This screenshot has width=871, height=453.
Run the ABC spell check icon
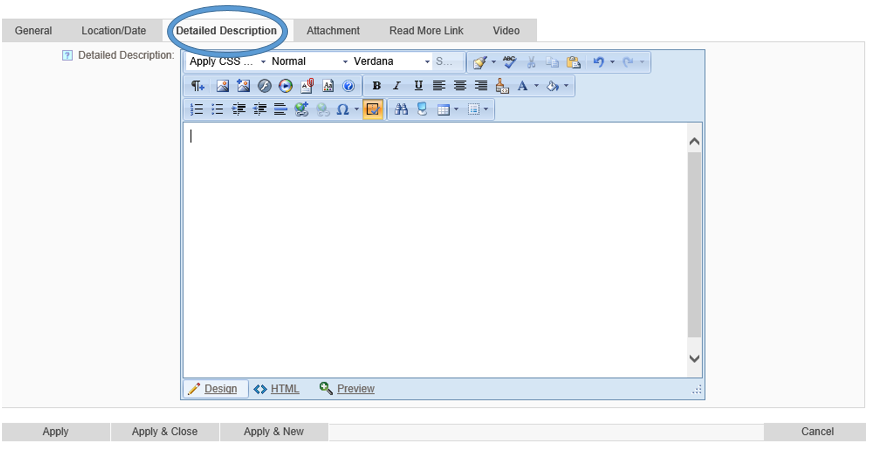click(x=509, y=62)
